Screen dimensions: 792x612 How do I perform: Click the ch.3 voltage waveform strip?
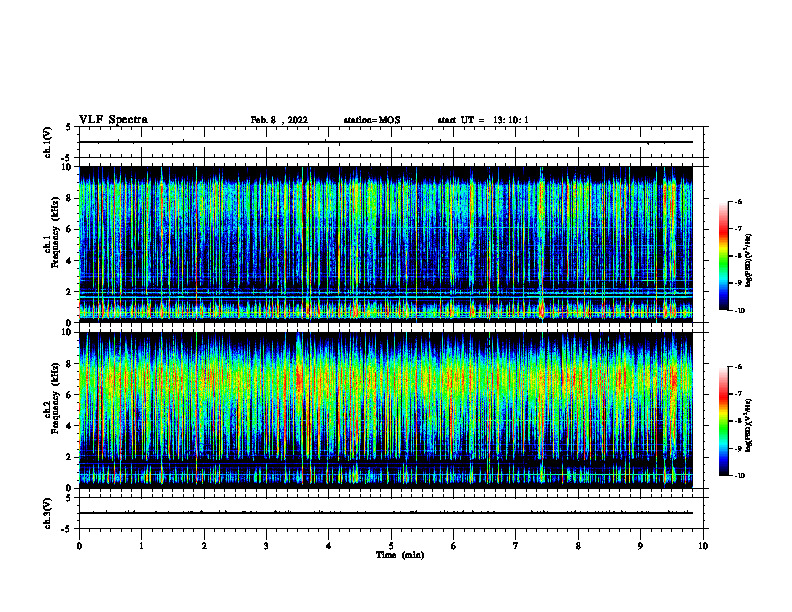point(391,513)
